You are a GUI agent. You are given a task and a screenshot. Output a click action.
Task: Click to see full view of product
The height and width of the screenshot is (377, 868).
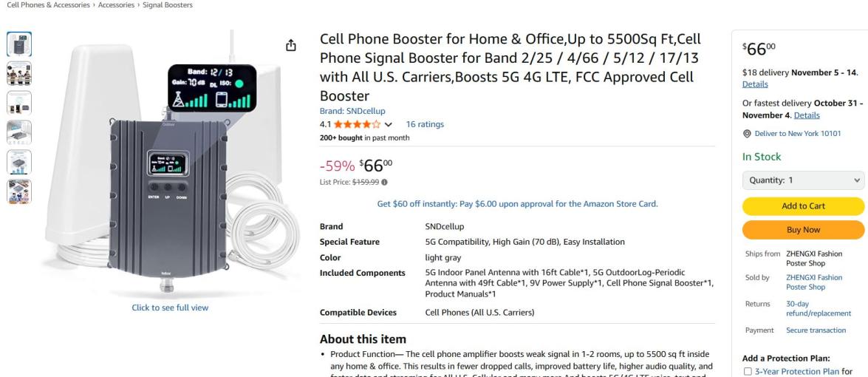point(170,308)
